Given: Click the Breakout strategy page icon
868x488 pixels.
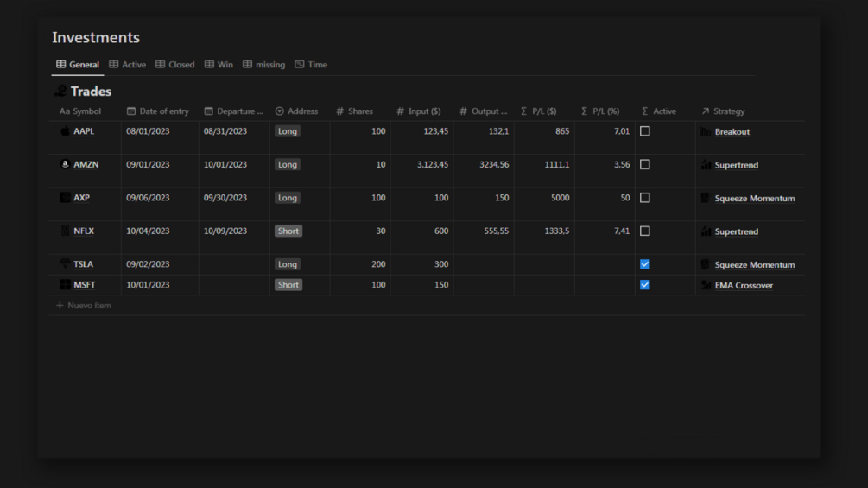Looking at the screenshot, I should point(706,131).
